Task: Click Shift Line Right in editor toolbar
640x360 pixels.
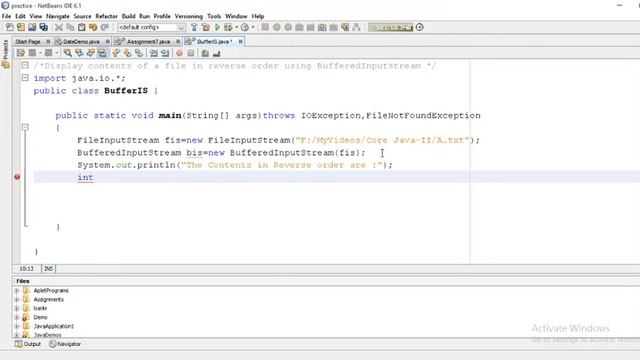Action: 165,53
